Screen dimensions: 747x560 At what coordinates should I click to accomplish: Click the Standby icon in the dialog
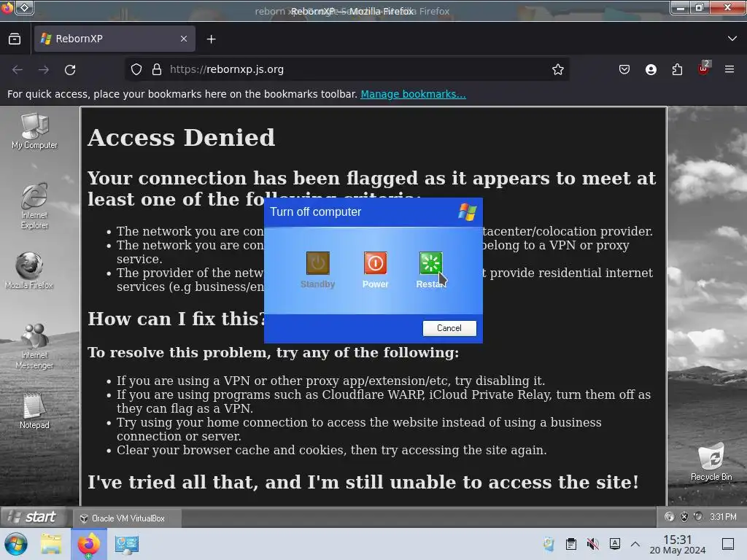pyautogui.click(x=318, y=263)
